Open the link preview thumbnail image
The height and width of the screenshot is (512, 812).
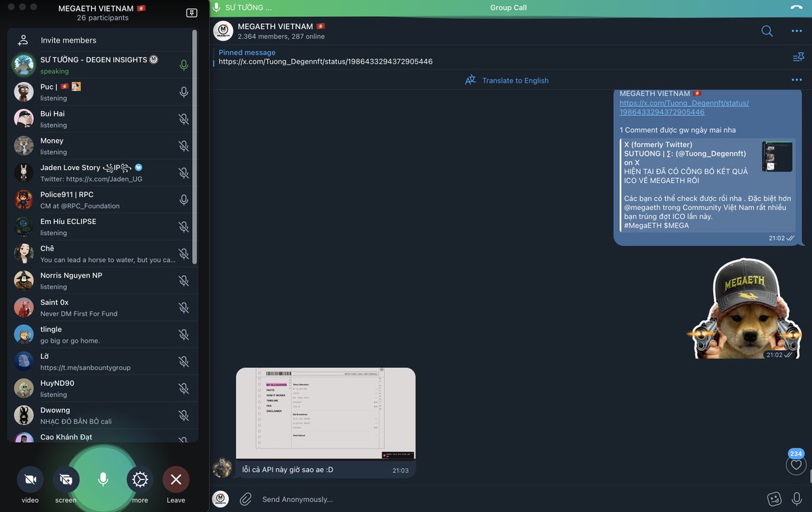[x=777, y=156]
